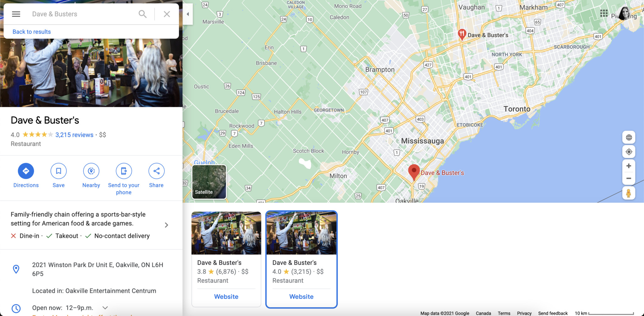Share this place
This screenshot has height=316, width=644.
tap(156, 176)
